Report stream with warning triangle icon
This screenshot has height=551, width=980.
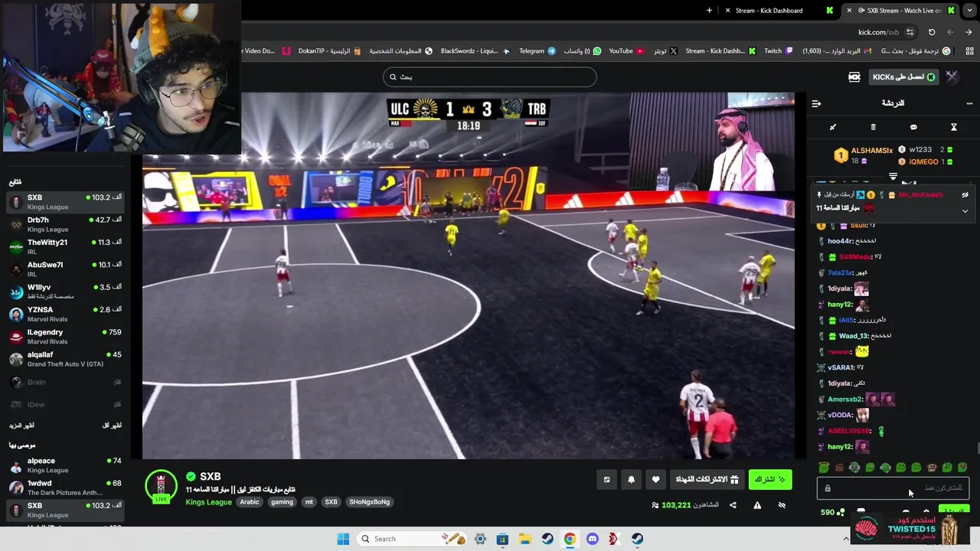(x=757, y=505)
